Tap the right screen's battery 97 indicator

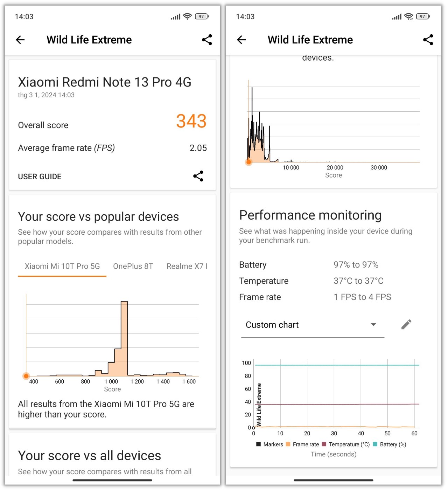pyautogui.click(x=423, y=16)
